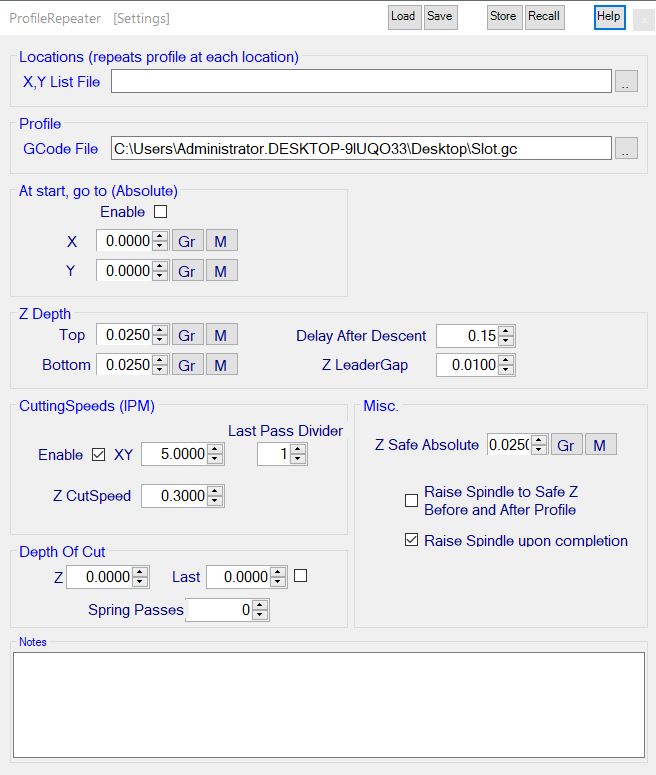The image size is (656, 775).
Task: Enable the At start go to checkbox
Action: [x=160, y=212]
